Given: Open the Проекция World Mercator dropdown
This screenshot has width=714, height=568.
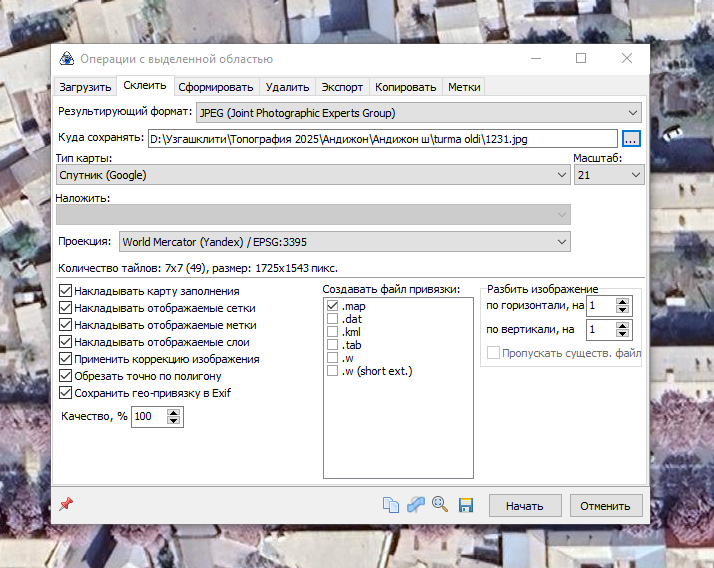Looking at the screenshot, I should pyautogui.click(x=345, y=241).
